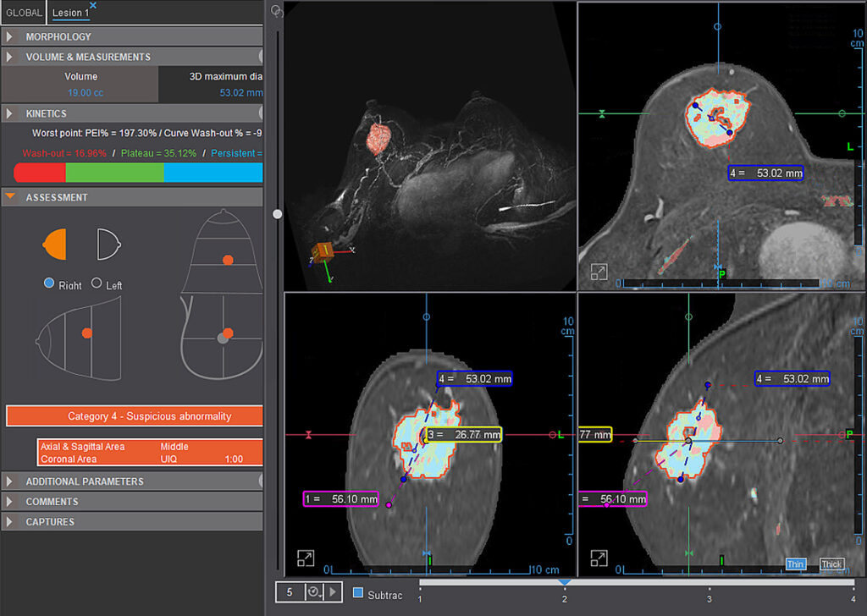Click the Category 4 Suspicious abnormality button

(x=134, y=415)
